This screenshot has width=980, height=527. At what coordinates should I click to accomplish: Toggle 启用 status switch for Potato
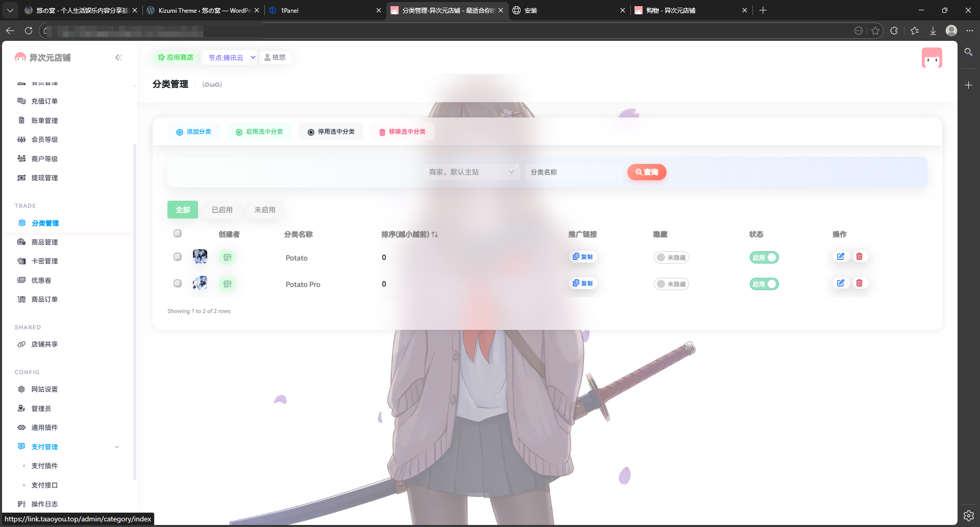(x=764, y=257)
